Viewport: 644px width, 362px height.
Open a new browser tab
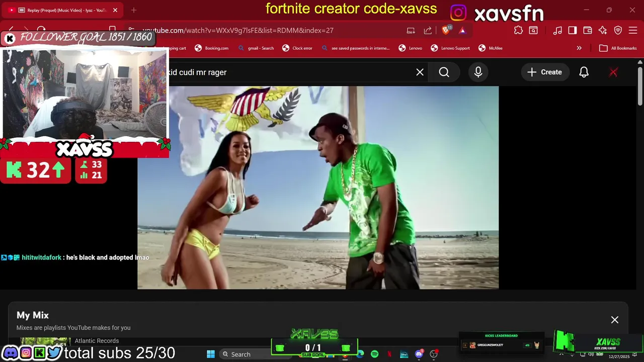[134, 10]
